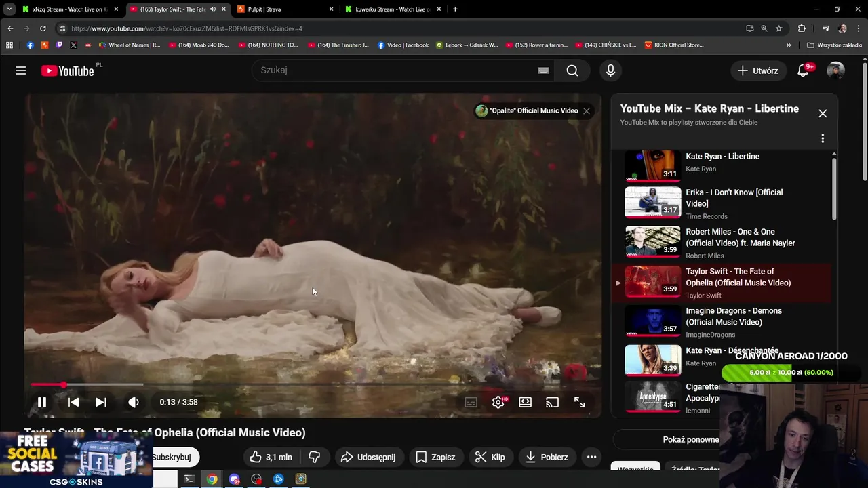Open player settings gear
This screenshot has width=868, height=488.
[x=498, y=402]
